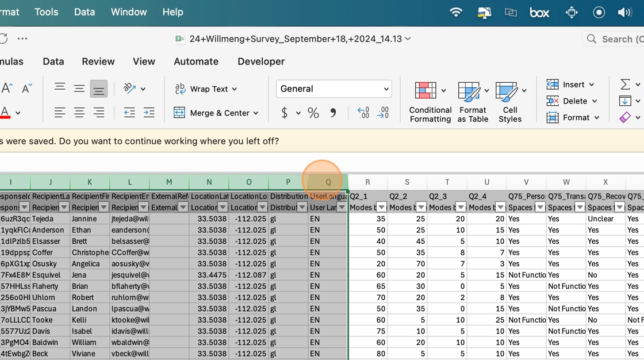Increase decimal places icon
The image size is (644, 360).
(x=363, y=113)
